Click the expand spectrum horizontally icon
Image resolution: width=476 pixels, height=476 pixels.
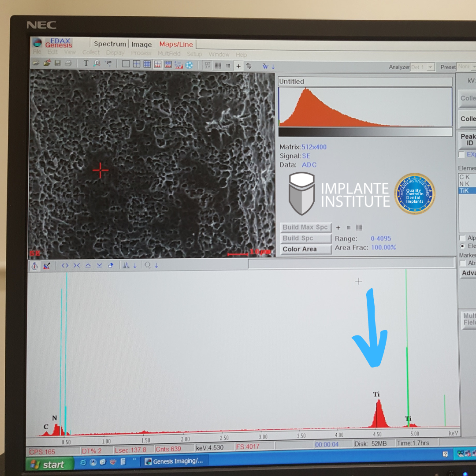pos(65,265)
